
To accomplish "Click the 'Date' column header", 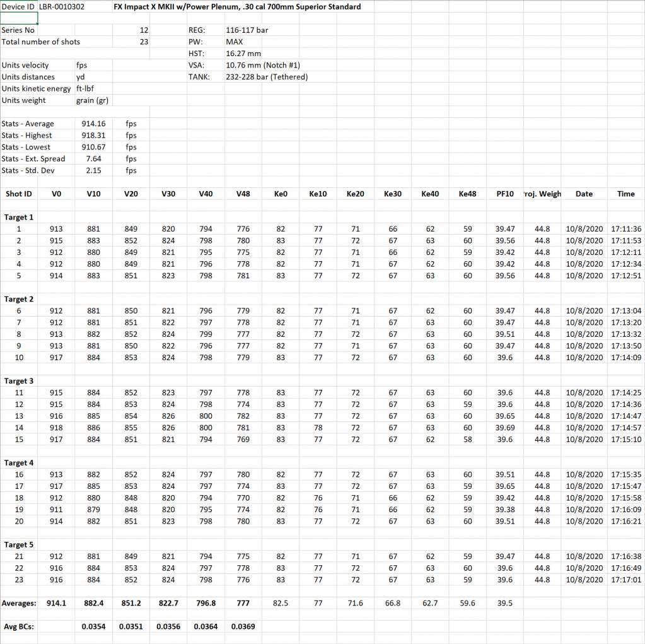I will click(584, 194).
